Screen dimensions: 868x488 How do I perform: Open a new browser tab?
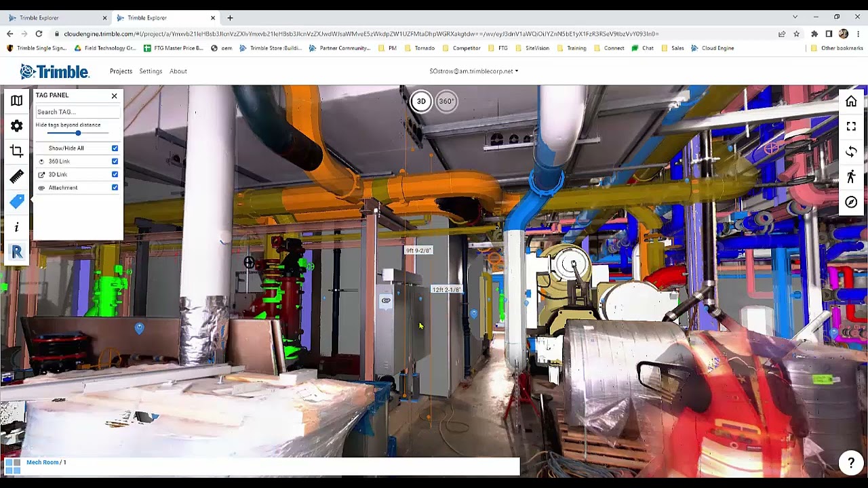pos(230,18)
